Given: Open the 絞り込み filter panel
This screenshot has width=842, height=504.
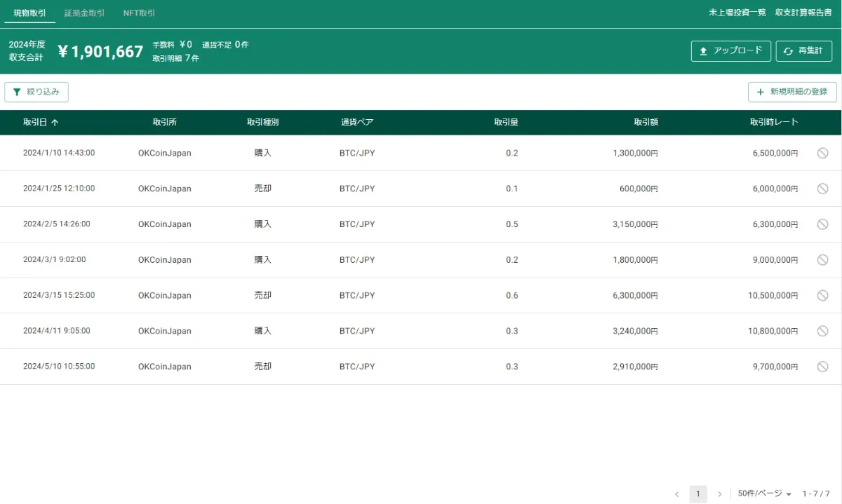Looking at the screenshot, I should click(x=36, y=92).
